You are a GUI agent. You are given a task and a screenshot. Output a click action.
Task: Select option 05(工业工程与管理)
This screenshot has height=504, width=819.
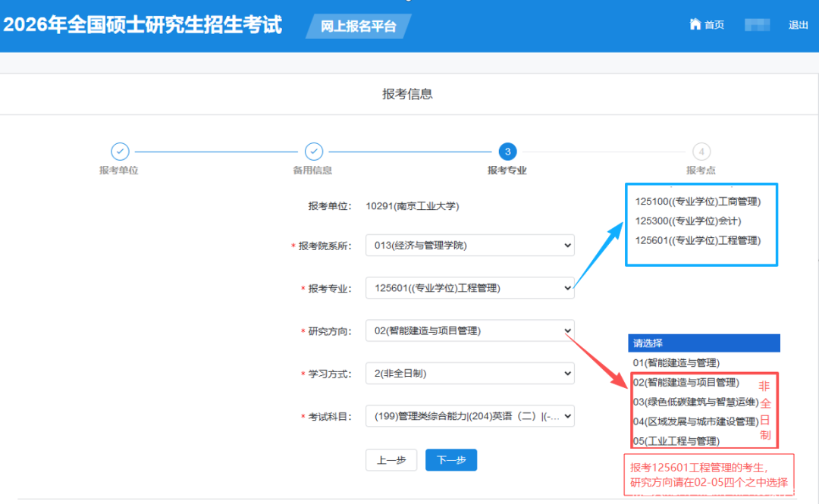(x=676, y=441)
